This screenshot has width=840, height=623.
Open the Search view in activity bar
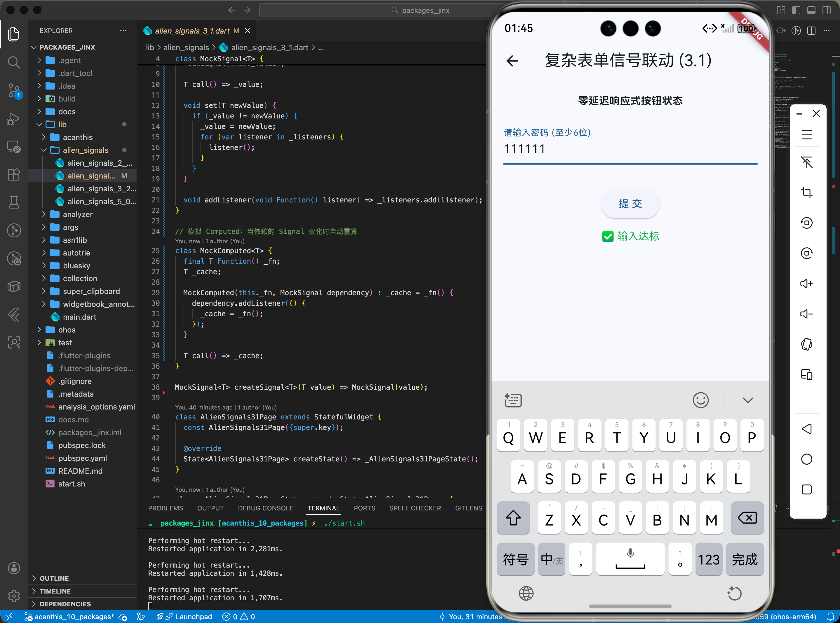[14, 62]
